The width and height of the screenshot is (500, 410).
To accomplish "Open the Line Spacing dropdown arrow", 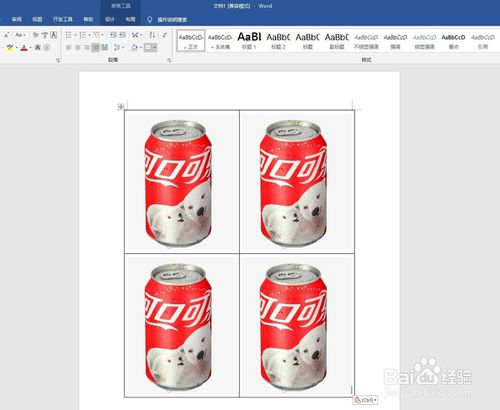I will 123,48.
